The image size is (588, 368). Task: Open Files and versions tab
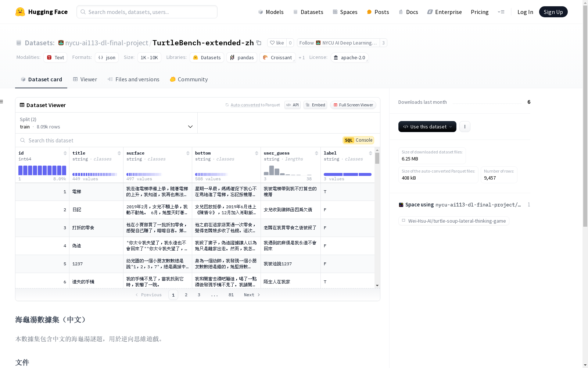133,79
